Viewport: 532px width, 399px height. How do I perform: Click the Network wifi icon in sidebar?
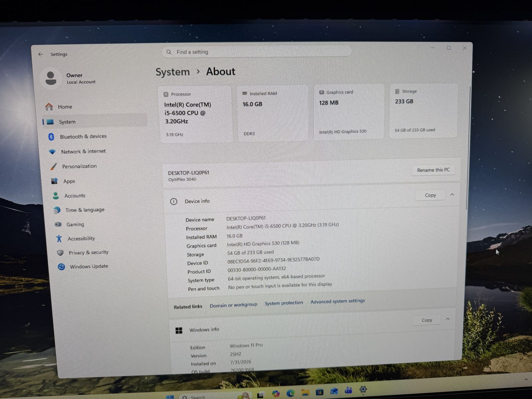53,152
